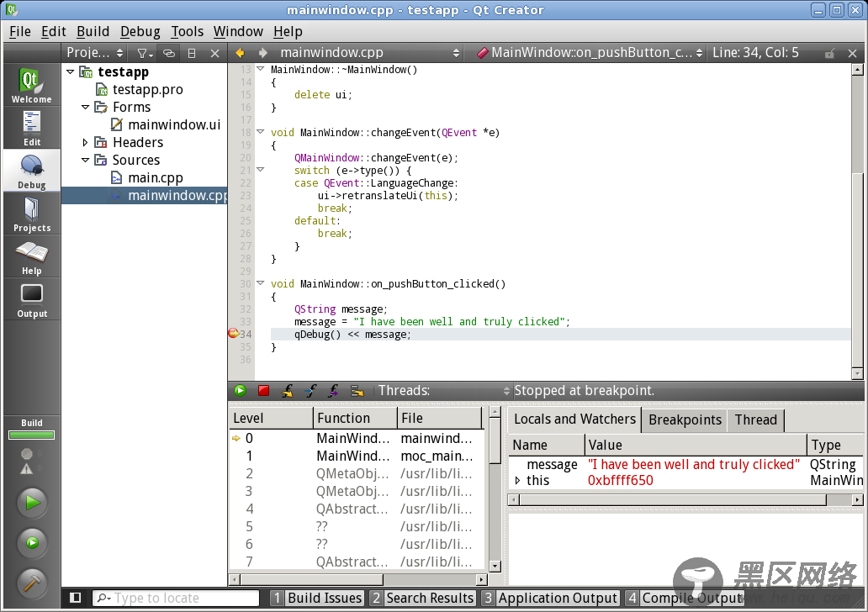
Task: Open the File menu
Action: 20,32
